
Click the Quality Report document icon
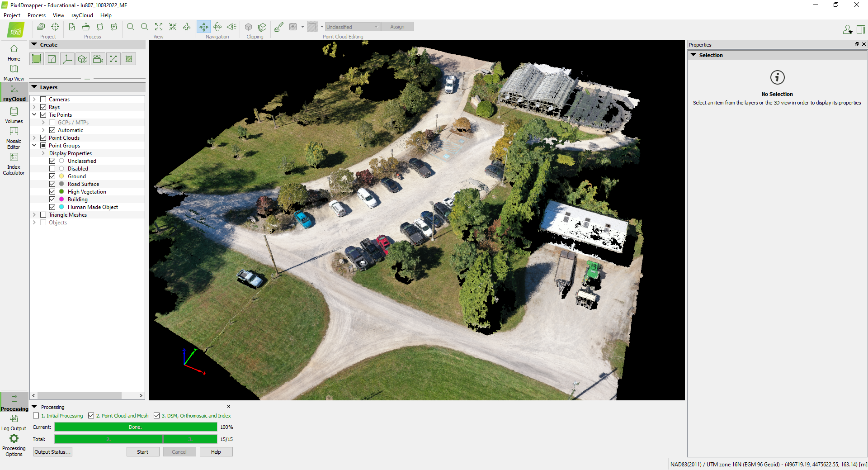point(72,27)
